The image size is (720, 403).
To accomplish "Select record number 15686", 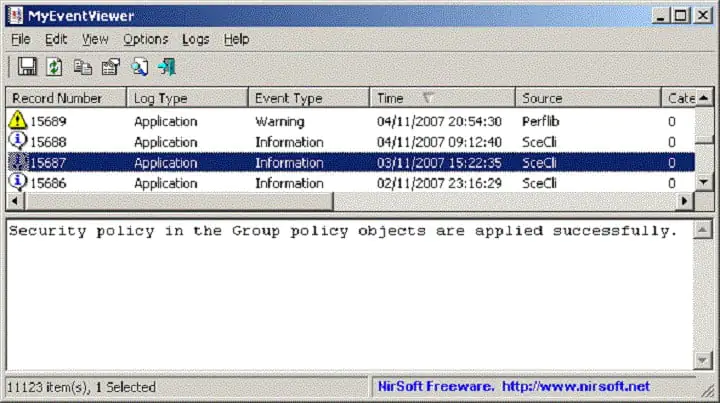I will 48,183.
